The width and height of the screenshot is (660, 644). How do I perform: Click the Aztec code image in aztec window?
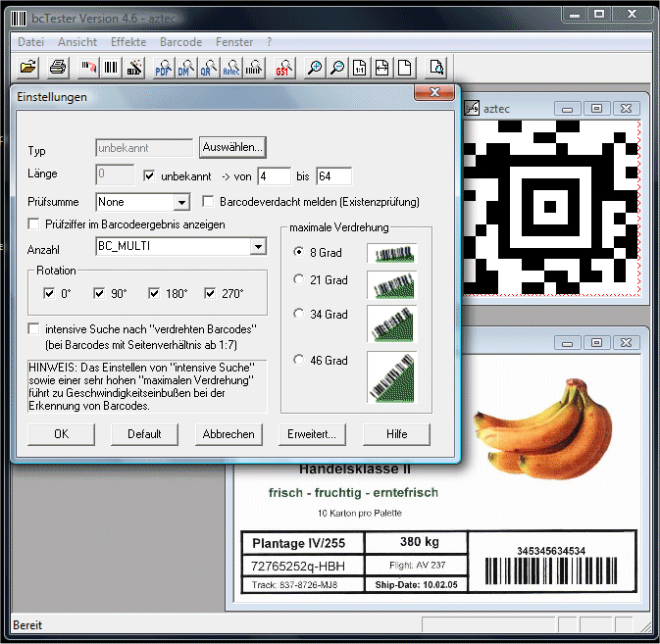pyautogui.click(x=551, y=208)
